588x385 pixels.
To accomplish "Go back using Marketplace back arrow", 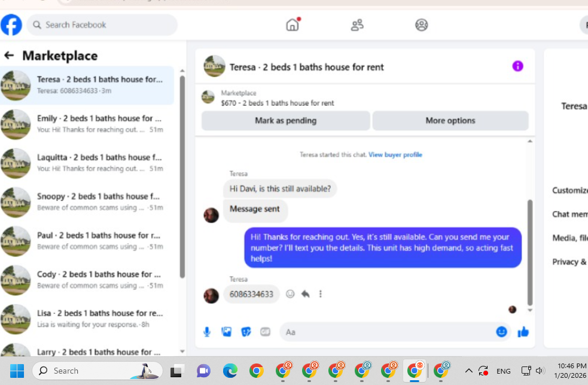I will [9, 56].
